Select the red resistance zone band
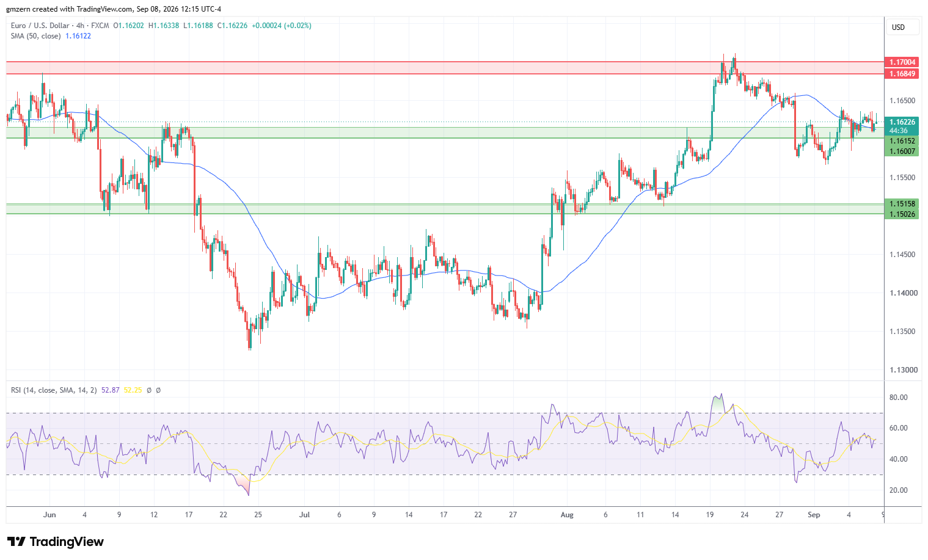The width and height of the screenshot is (928, 560). [x=445, y=68]
